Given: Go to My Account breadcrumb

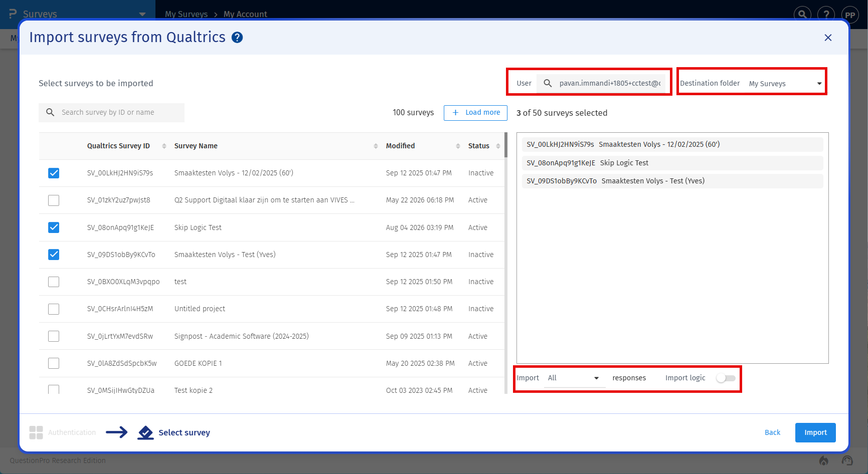Looking at the screenshot, I should click(245, 14).
